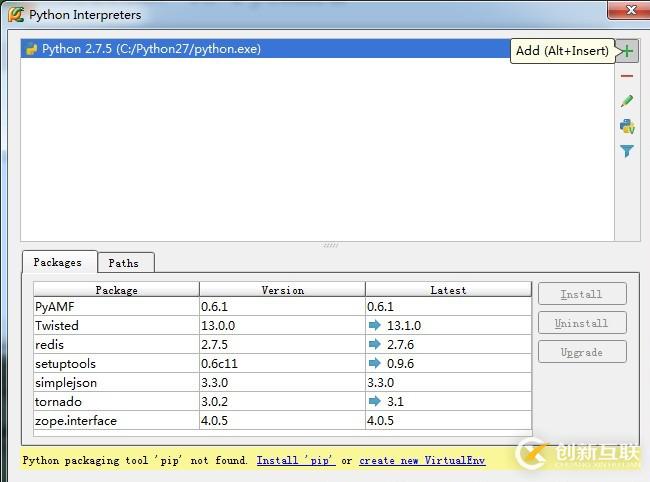Sort by the Version column header
Image resolution: width=650 pixels, height=482 pixels.
pyautogui.click(x=282, y=290)
